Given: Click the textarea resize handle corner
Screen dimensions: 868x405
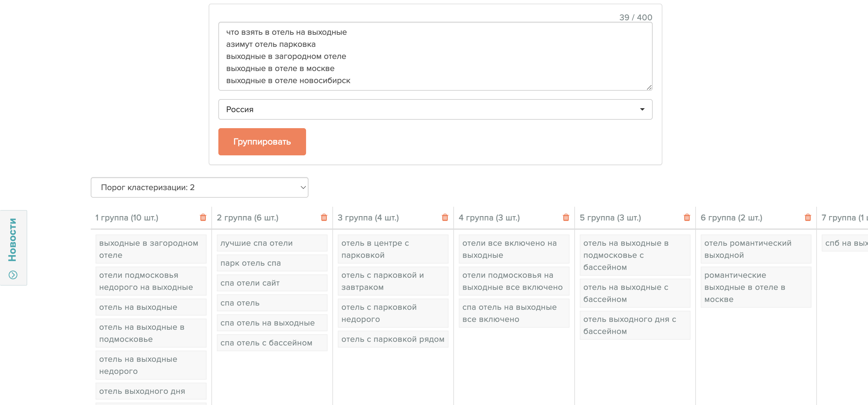Looking at the screenshot, I should pyautogui.click(x=649, y=88).
